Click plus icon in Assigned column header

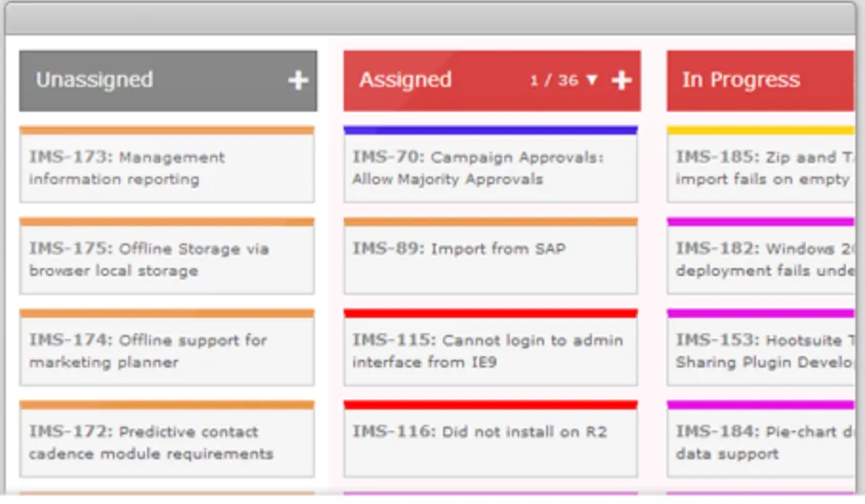click(x=622, y=80)
